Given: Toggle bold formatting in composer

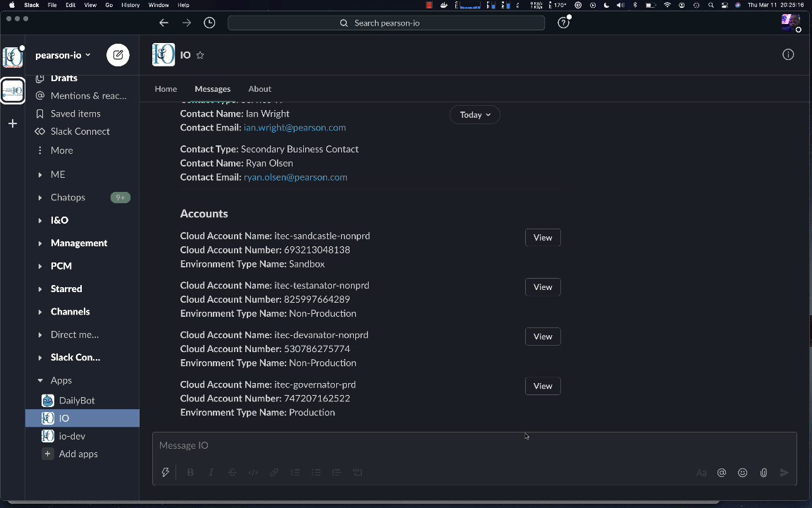Looking at the screenshot, I should [x=190, y=472].
